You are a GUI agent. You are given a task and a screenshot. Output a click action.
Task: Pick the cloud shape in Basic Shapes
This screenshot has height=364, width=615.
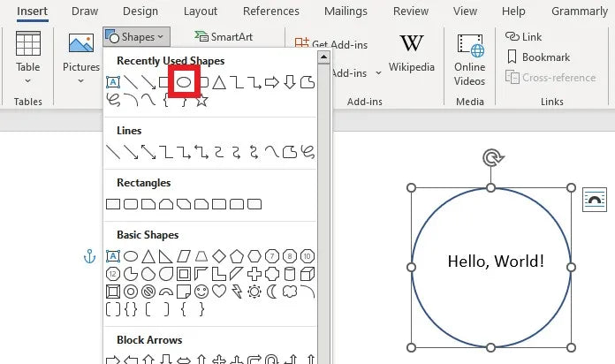tap(290, 291)
